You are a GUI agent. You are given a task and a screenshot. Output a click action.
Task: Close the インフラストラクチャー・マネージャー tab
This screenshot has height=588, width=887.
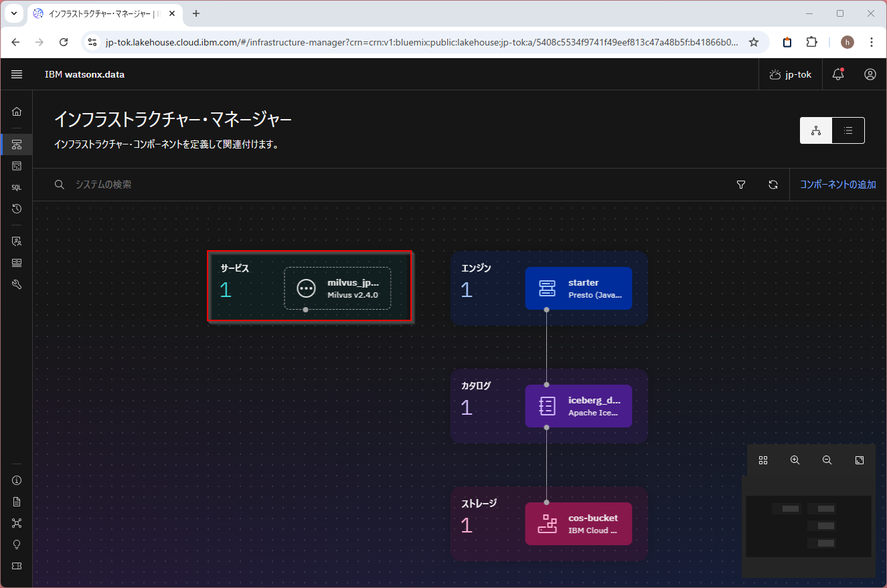point(172,13)
